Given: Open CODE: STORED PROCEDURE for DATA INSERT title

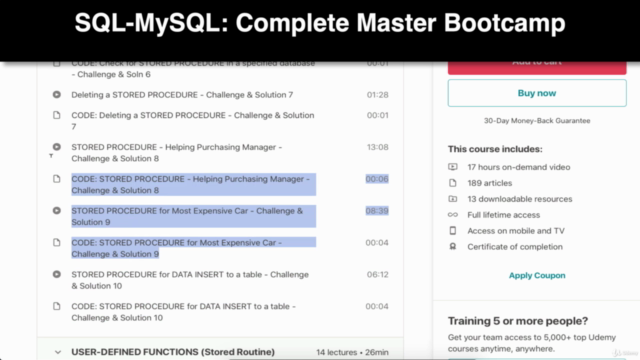Looking at the screenshot, I should (x=183, y=312).
